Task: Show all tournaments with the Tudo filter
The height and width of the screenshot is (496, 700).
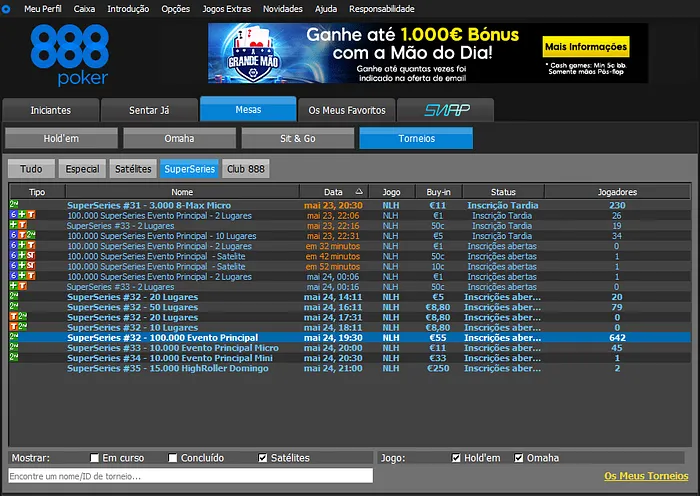Action: click(x=31, y=169)
